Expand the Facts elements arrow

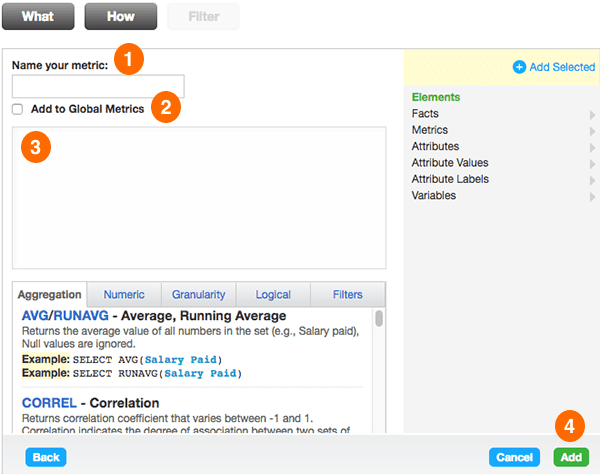click(x=593, y=115)
